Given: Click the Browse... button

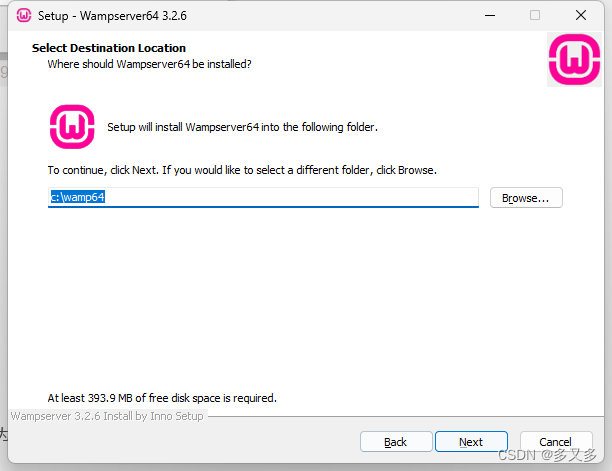Looking at the screenshot, I should (526, 198).
